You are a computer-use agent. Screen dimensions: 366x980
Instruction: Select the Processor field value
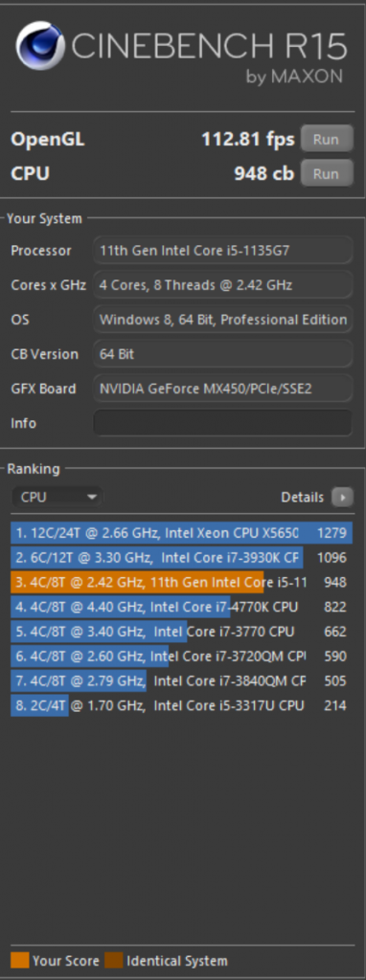pyautogui.click(x=222, y=251)
